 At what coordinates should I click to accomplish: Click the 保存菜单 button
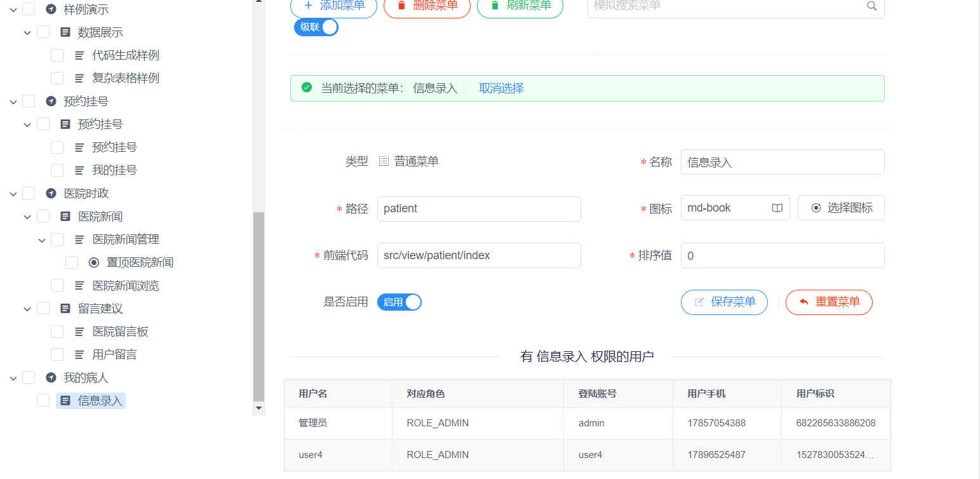[x=724, y=302]
